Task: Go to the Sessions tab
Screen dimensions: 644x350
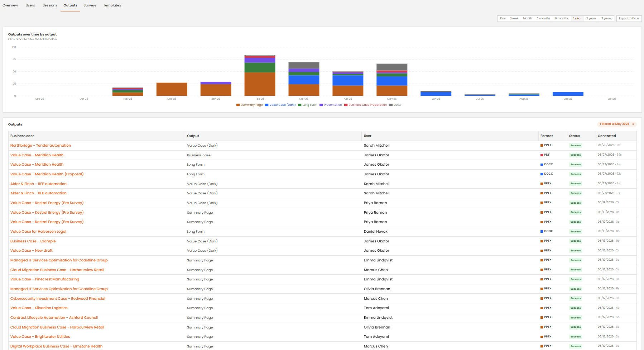Action: (x=50, y=5)
